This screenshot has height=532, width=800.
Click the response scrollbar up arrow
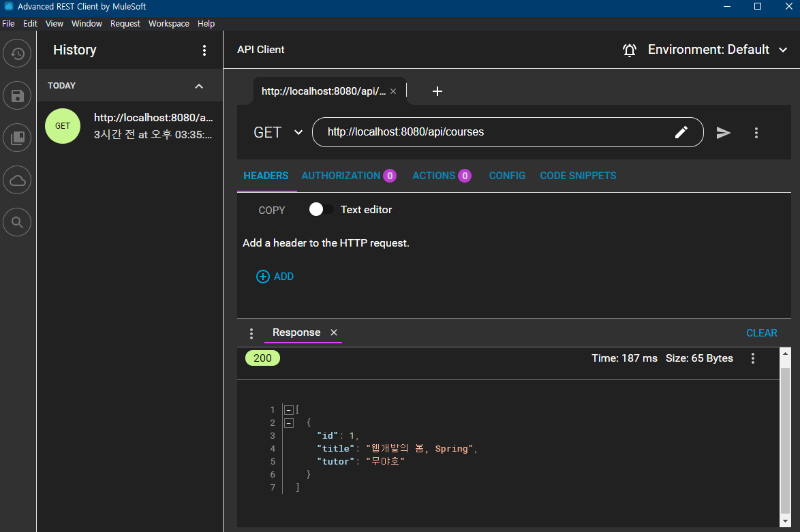(x=785, y=354)
